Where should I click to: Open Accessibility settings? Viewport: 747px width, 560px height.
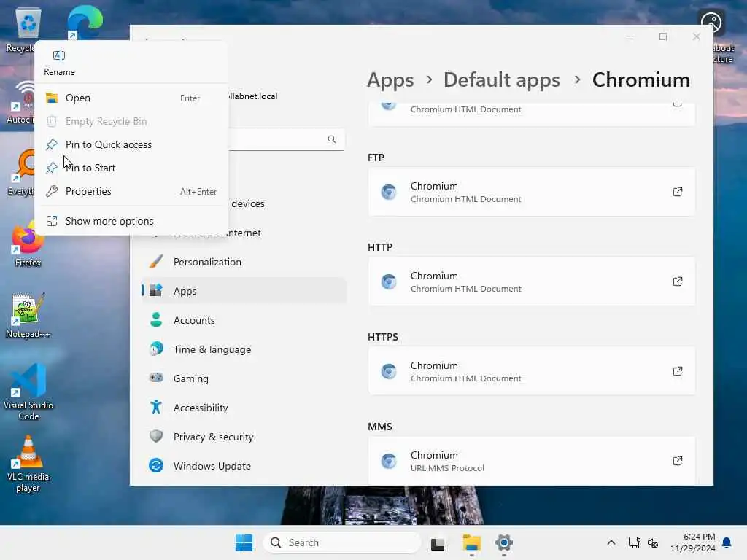point(244,408)
